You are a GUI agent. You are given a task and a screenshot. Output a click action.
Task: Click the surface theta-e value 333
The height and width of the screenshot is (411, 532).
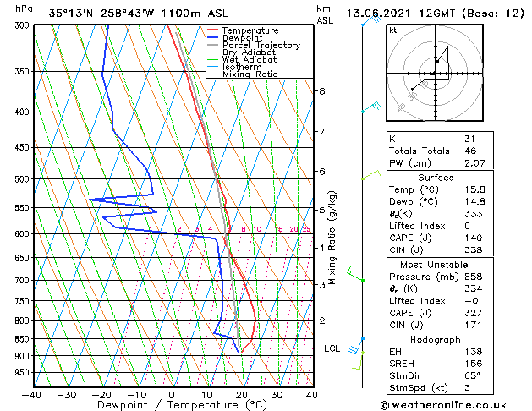coord(474,214)
